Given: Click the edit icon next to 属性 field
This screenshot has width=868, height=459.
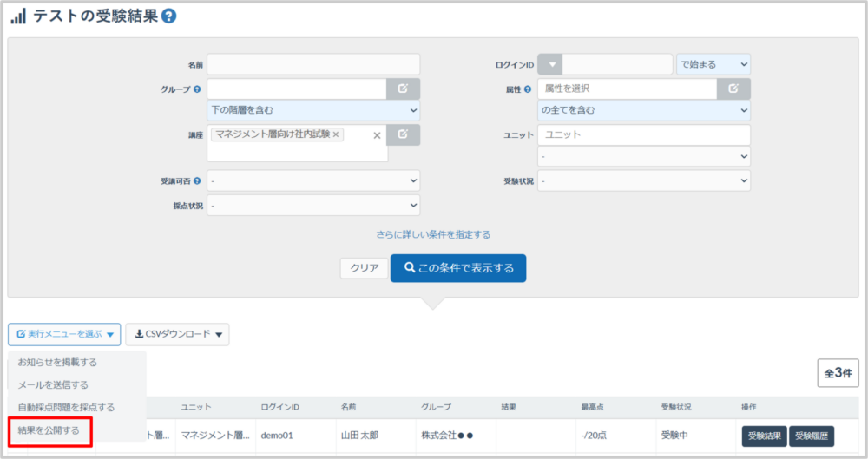Looking at the screenshot, I should pyautogui.click(x=733, y=89).
